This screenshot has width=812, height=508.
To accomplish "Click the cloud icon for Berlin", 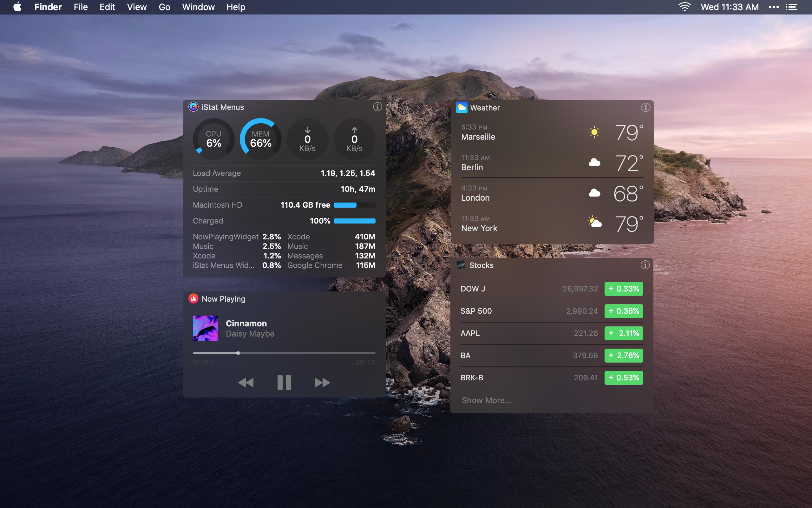I will (x=594, y=163).
